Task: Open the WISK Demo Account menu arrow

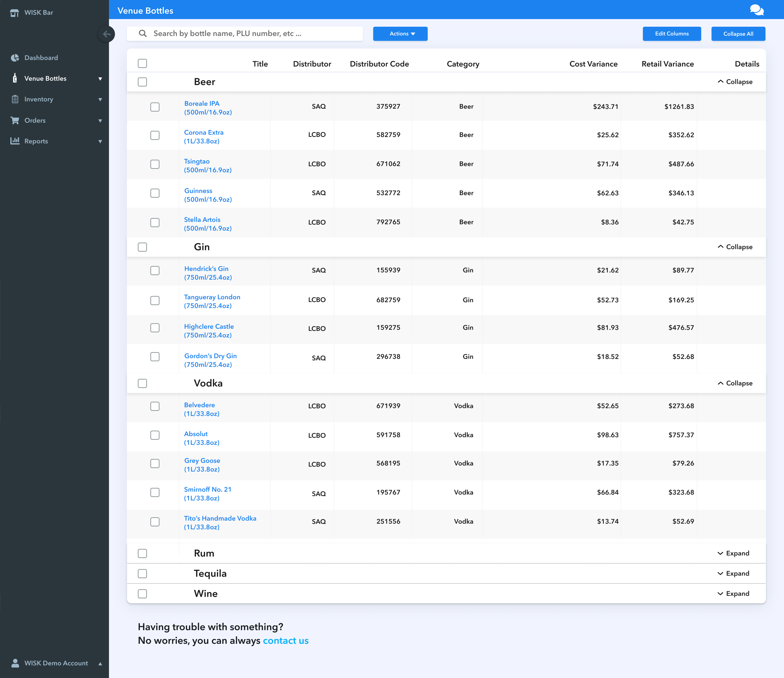Action: (100, 664)
